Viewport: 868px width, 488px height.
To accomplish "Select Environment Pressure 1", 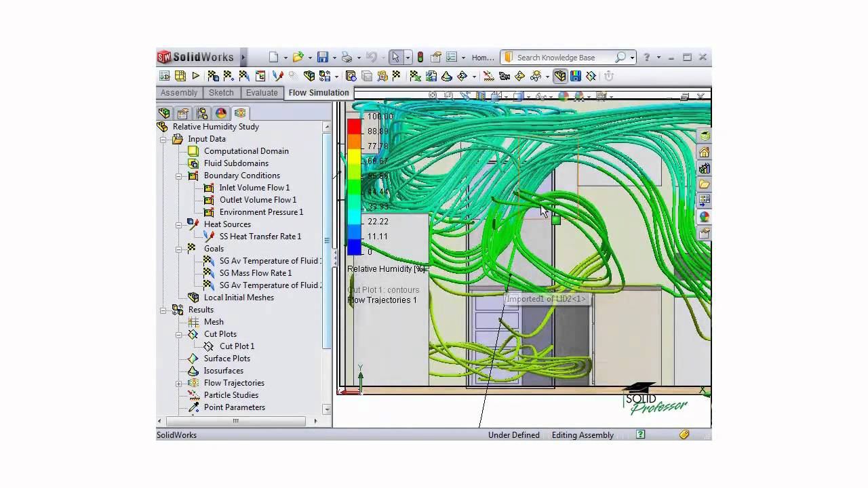I will (261, 212).
